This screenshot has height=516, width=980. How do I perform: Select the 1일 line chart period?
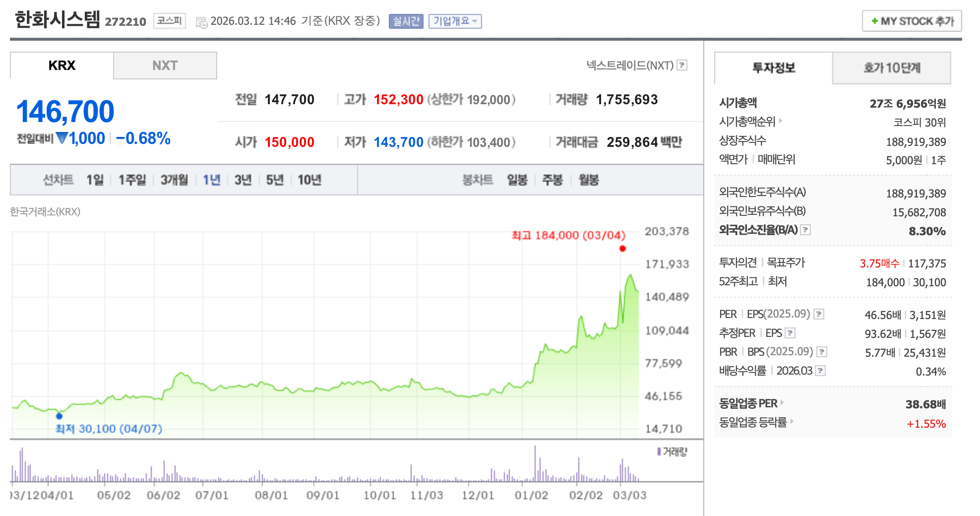pyautogui.click(x=95, y=180)
